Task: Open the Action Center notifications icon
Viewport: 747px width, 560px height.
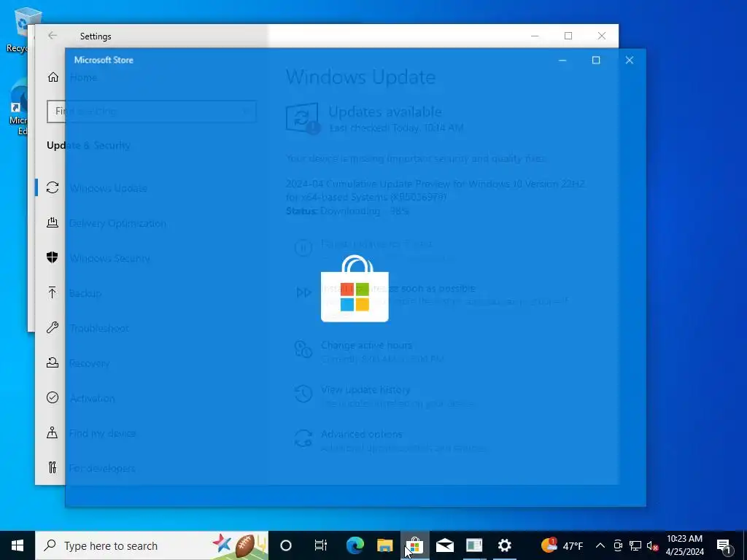Action: [724, 545]
